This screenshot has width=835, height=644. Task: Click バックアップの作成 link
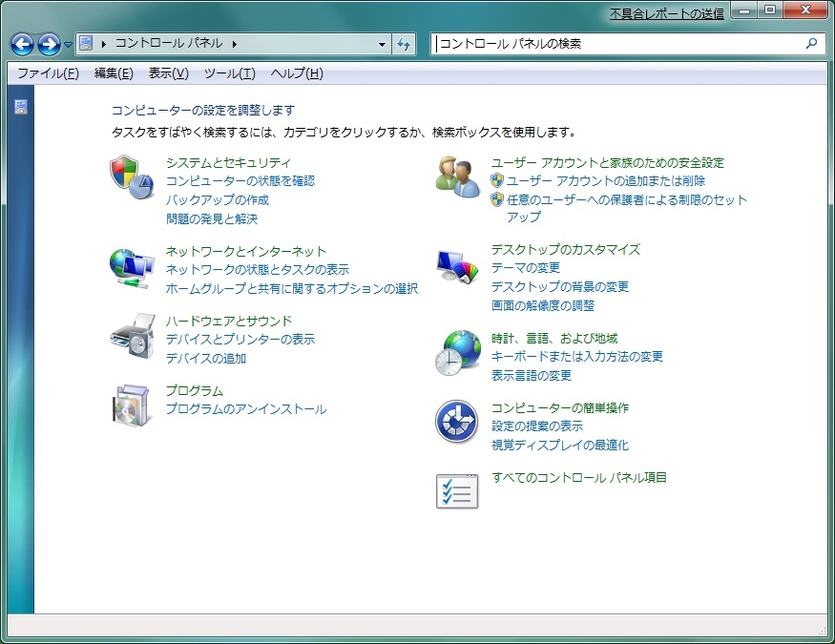(218, 200)
